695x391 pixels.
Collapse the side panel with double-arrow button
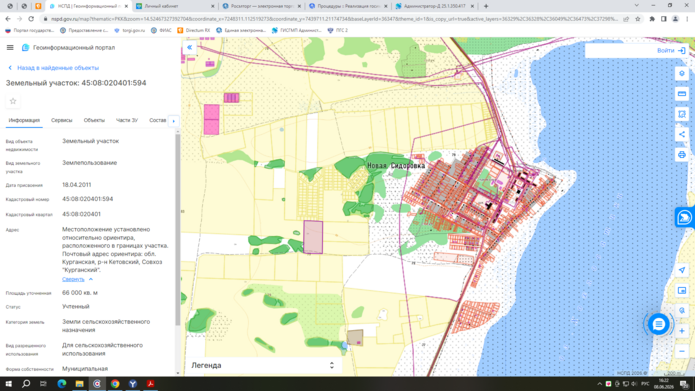(189, 47)
